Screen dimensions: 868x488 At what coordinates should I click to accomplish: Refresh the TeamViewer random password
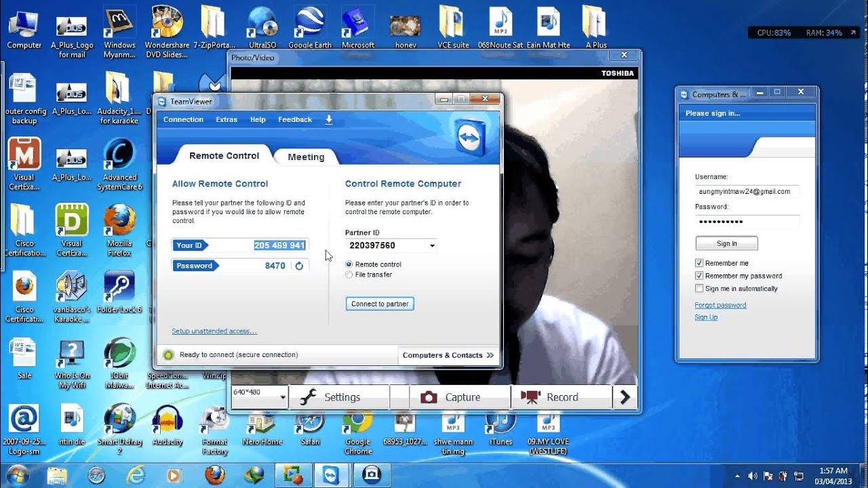coord(299,266)
